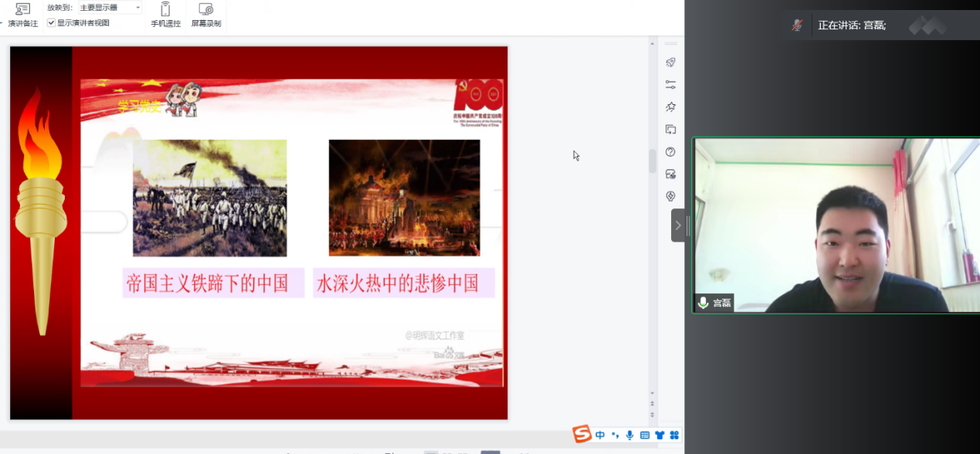The width and height of the screenshot is (980, 454).
Task: Unmute 宫磊's microphone on his video
Action: click(703, 303)
